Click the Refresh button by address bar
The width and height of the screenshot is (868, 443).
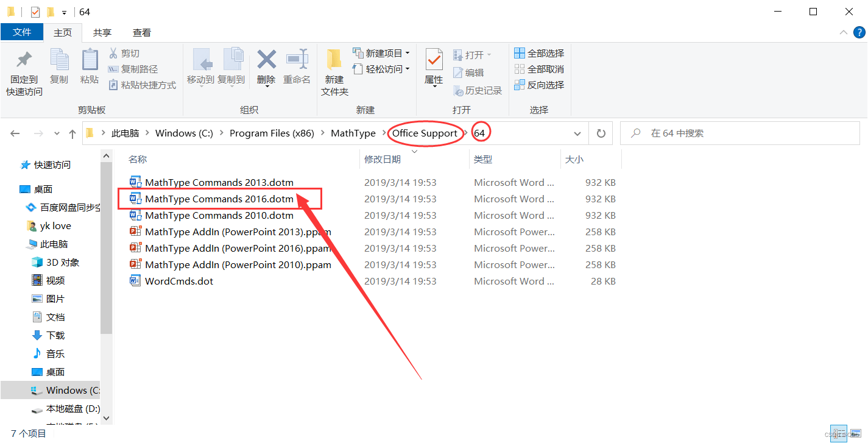tap(601, 133)
